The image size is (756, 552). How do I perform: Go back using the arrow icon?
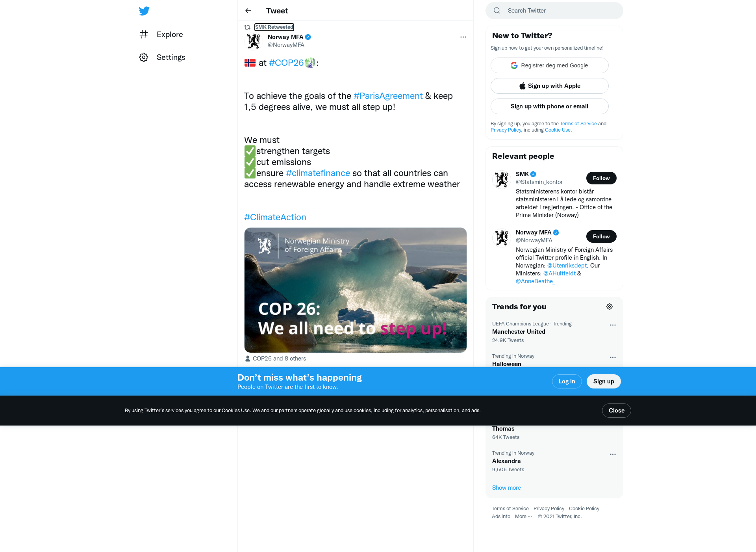click(x=248, y=11)
